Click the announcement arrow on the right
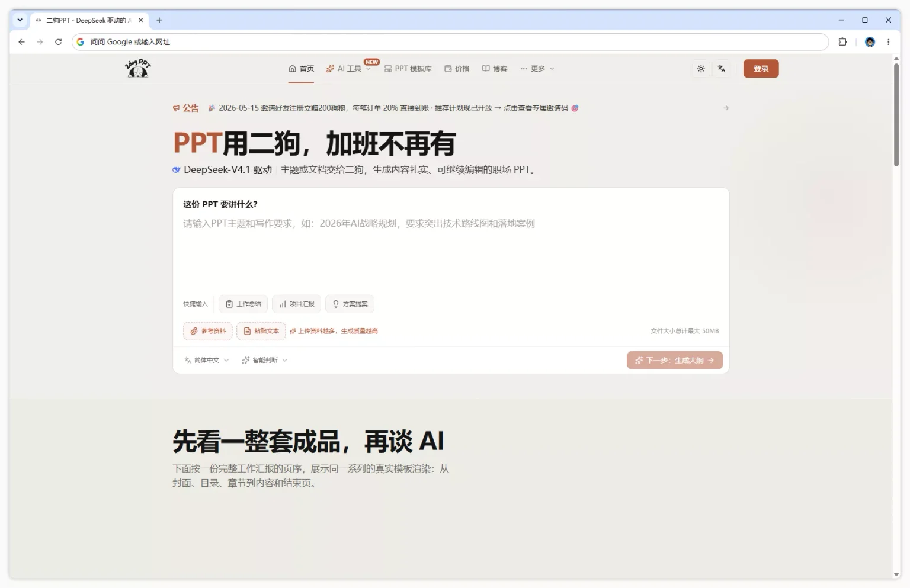Image resolution: width=910 pixels, height=588 pixels. pos(726,108)
